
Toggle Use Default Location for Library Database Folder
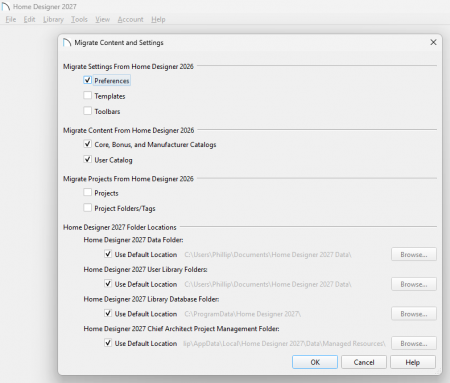(x=108, y=313)
